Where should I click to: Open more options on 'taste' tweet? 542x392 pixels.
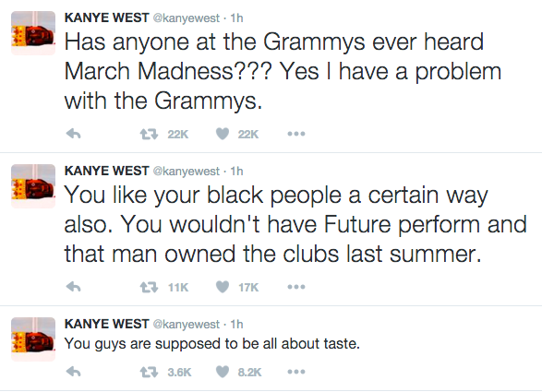point(296,372)
